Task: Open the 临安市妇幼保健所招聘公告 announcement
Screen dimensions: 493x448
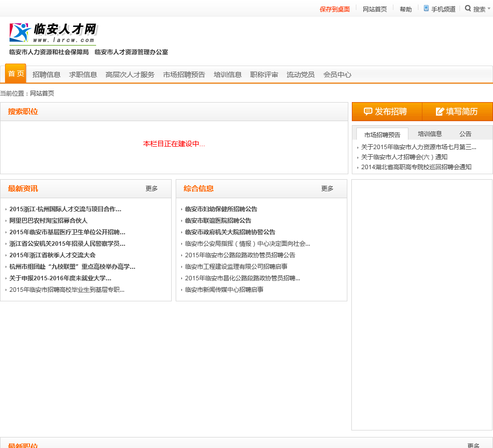Action: click(x=221, y=209)
